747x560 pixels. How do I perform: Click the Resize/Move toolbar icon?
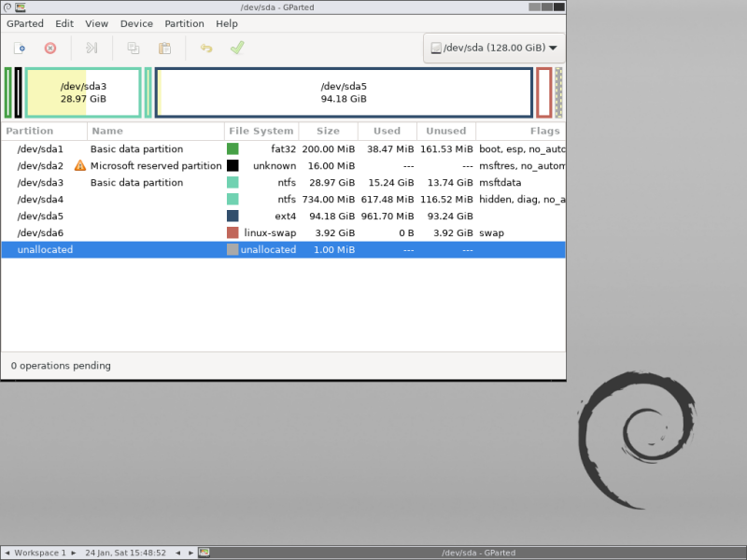coord(92,49)
